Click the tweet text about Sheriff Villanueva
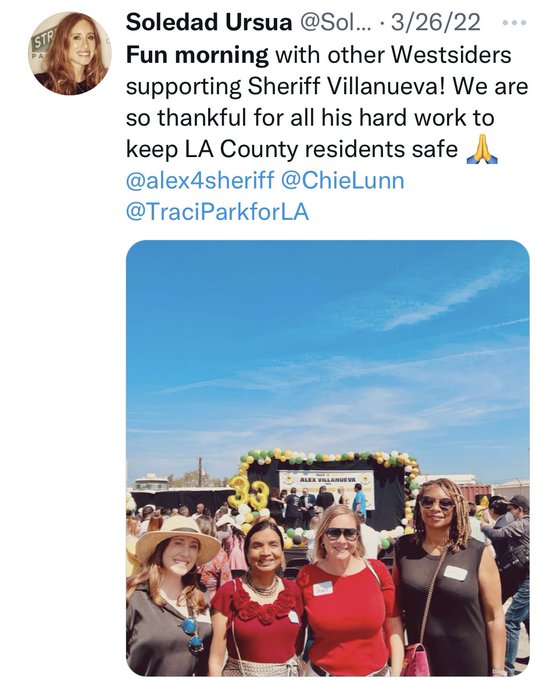 [327, 102]
